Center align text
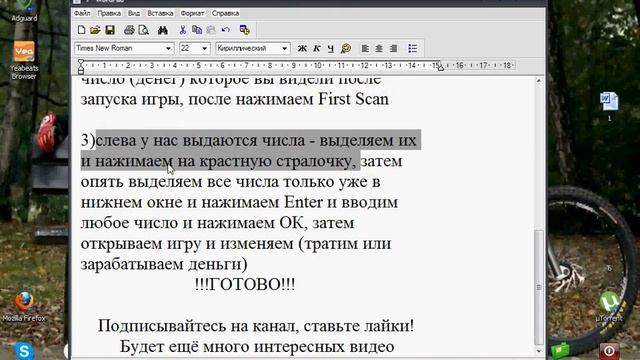Image resolution: width=640 pixels, height=360 pixels. point(379,49)
